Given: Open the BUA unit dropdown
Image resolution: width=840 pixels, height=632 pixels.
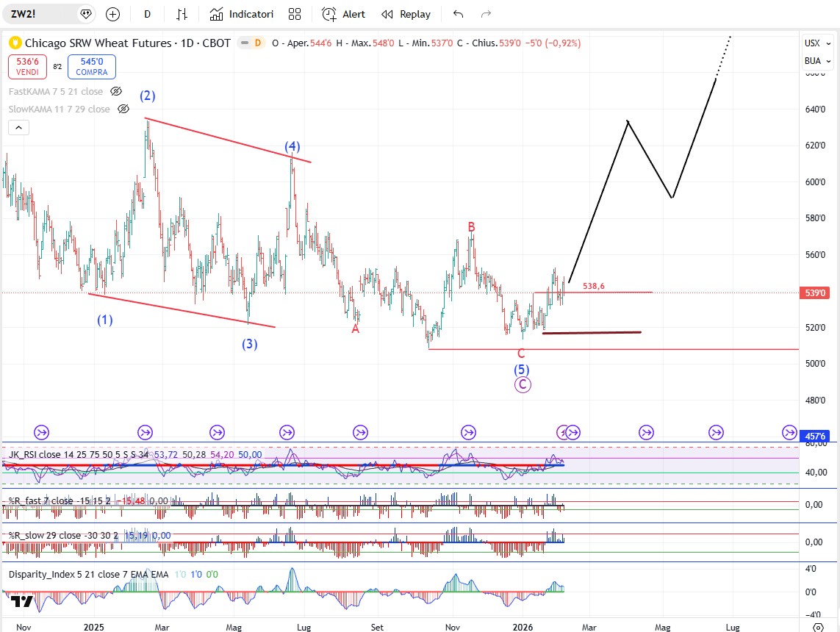Looking at the screenshot, I should 813,61.
